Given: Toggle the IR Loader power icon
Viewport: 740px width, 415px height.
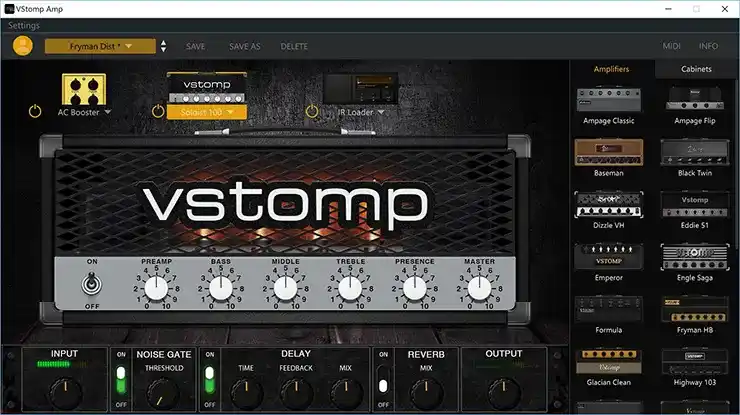Looking at the screenshot, I should click(x=311, y=111).
